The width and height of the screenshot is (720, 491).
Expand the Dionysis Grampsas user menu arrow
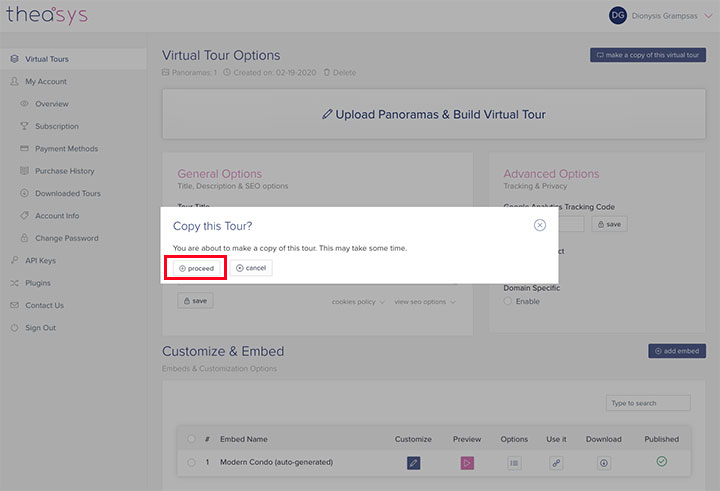[709, 16]
